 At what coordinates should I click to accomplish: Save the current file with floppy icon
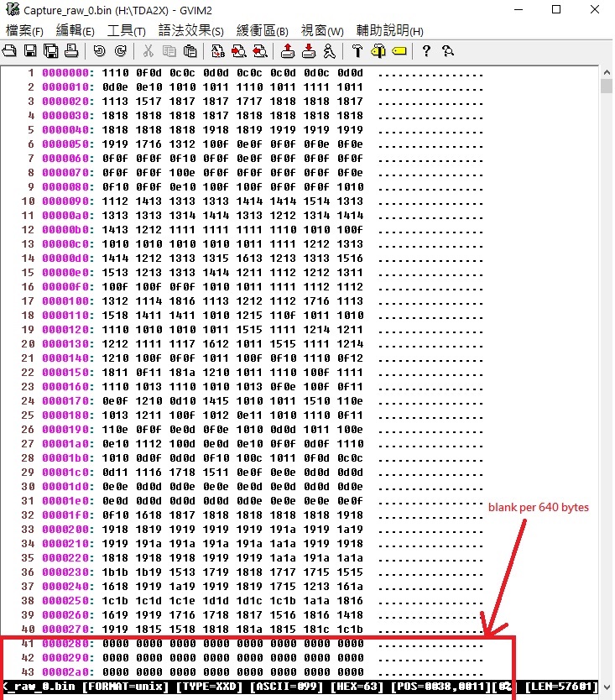tap(30, 51)
